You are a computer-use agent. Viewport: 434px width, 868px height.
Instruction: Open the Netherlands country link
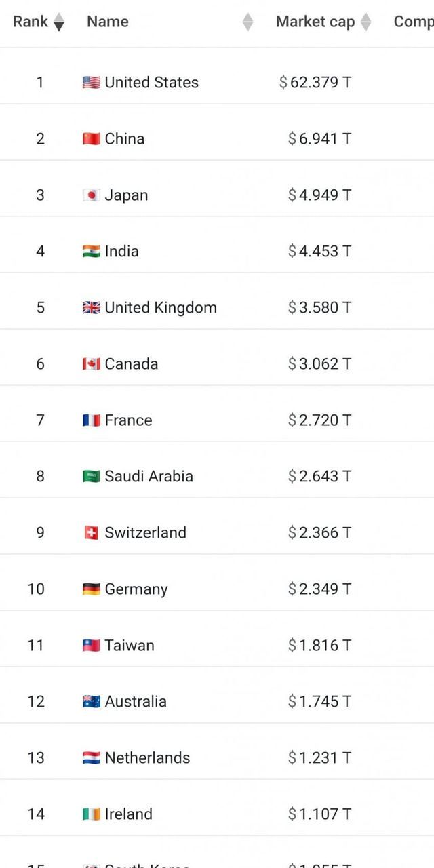147,758
